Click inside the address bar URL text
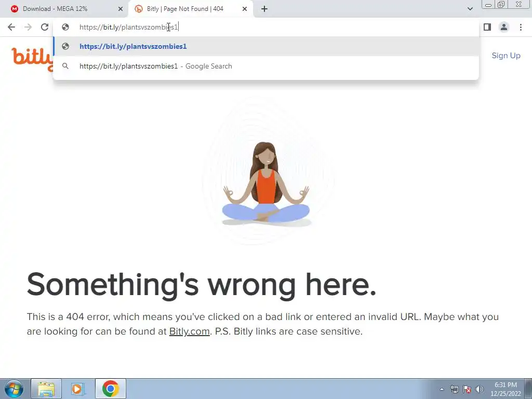 (x=129, y=27)
